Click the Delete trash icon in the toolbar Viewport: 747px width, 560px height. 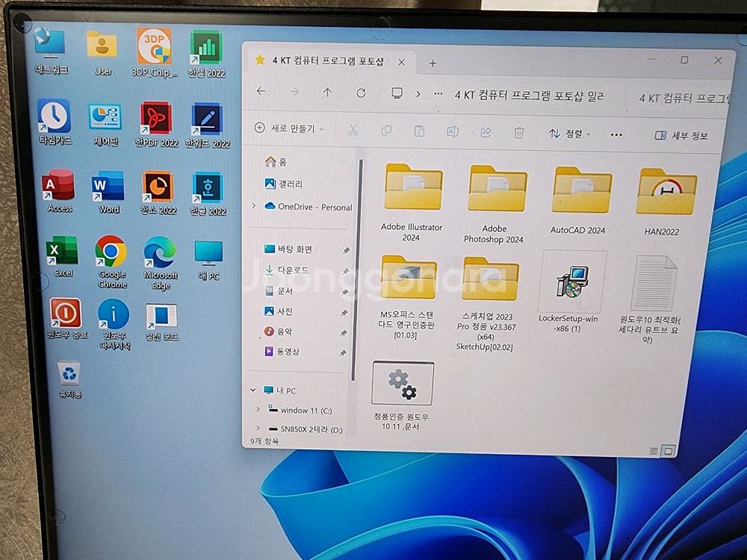(x=518, y=131)
